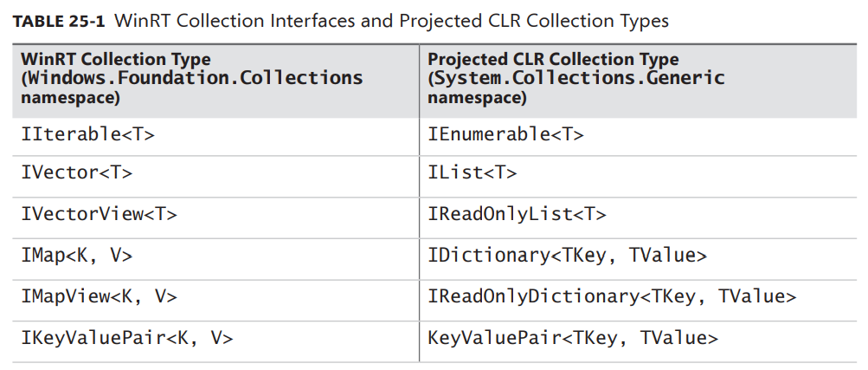Select the "WinRT Collection Type" column heading
Screen dimensions: 868x370
coord(115,60)
